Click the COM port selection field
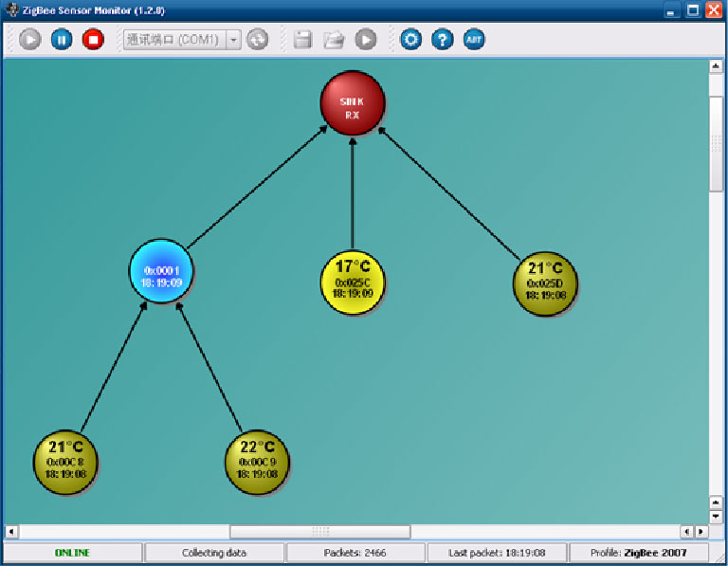This screenshot has height=566, width=728. pyautogui.click(x=174, y=40)
